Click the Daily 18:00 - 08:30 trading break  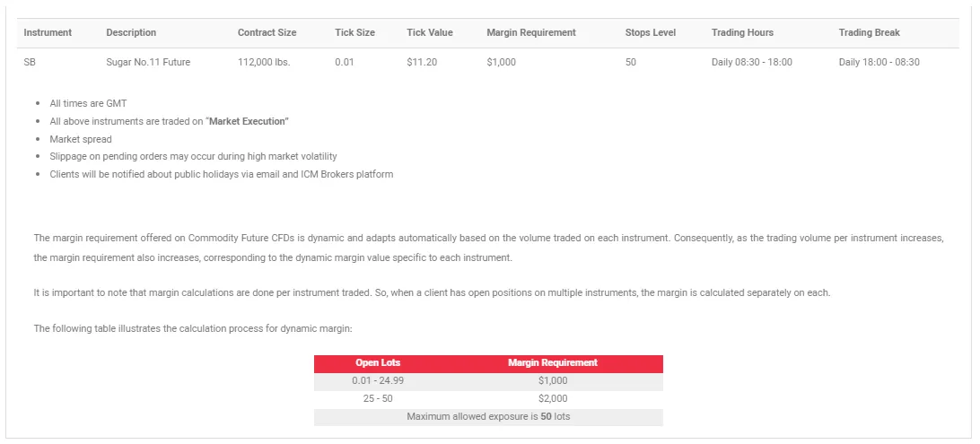coord(879,62)
